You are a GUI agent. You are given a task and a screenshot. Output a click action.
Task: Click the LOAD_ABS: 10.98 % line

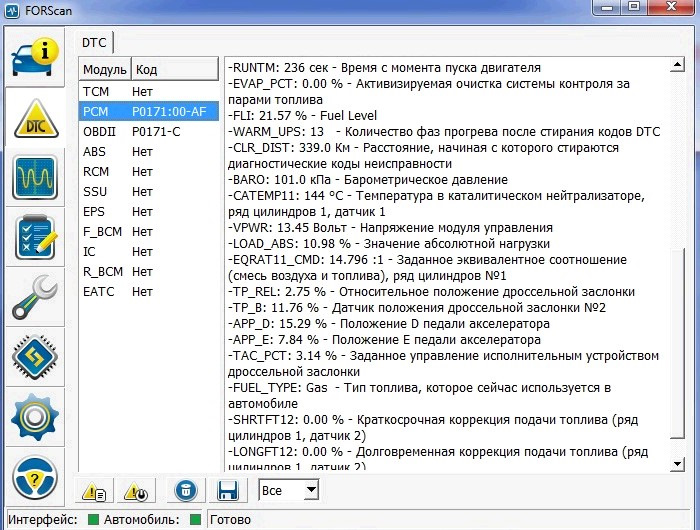pyautogui.click(x=389, y=244)
